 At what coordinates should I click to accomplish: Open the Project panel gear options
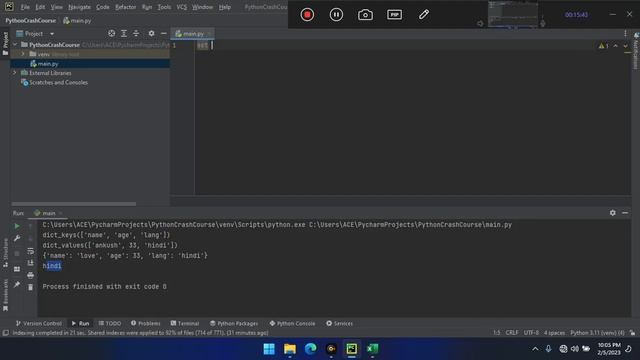pyautogui.click(x=151, y=33)
